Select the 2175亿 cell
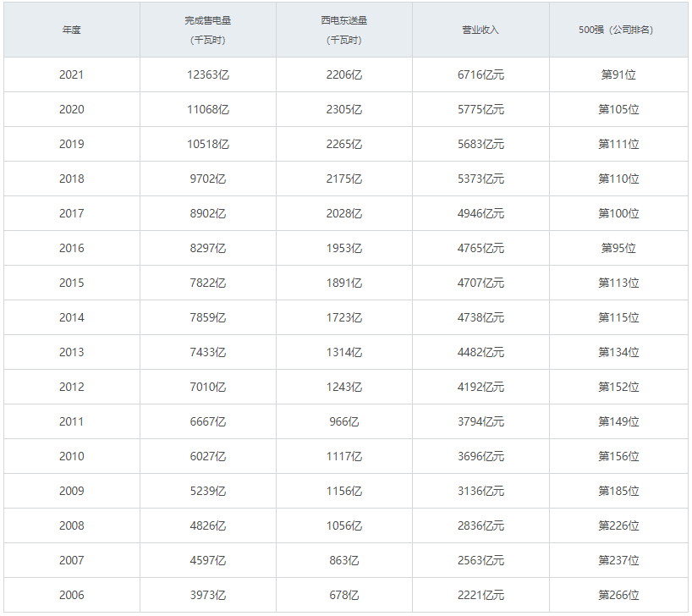Image resolution: width=692 pixels, height=616 pixels. click(x=344, y=179)
